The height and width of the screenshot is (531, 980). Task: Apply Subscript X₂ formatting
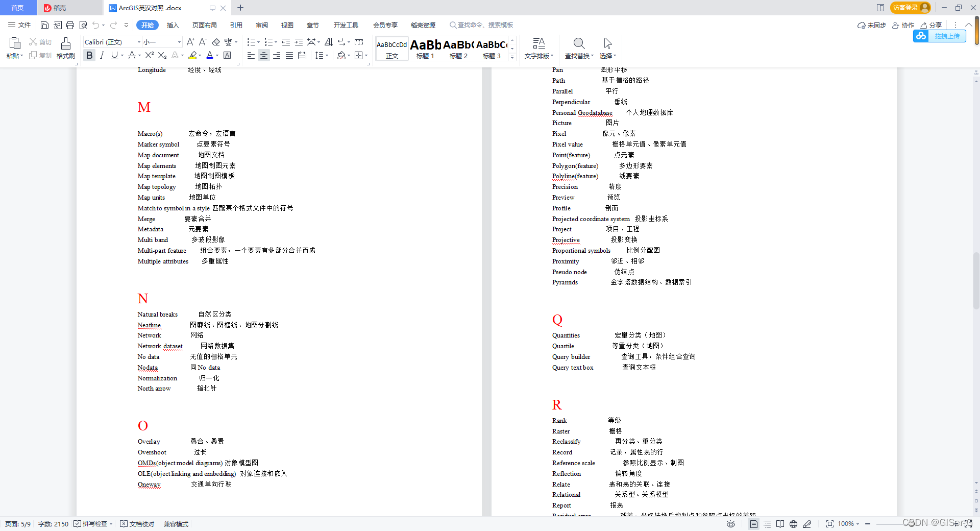coord(162,55)
